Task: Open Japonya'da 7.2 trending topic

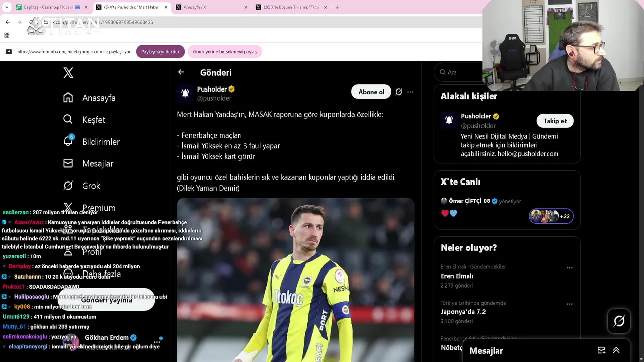Action: (463, 312)
